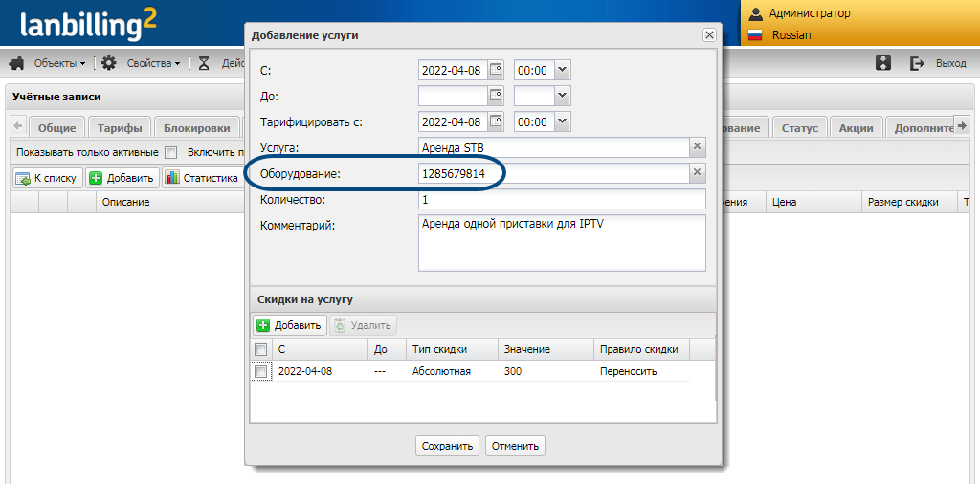
Task: Click the Russian flag icon
Action: 756,35
